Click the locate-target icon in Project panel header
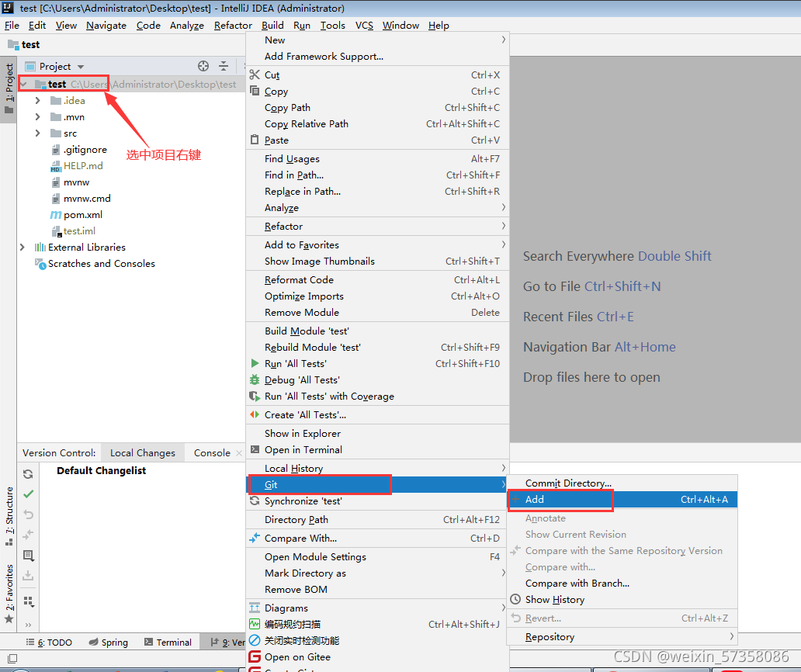 point(203,66)
